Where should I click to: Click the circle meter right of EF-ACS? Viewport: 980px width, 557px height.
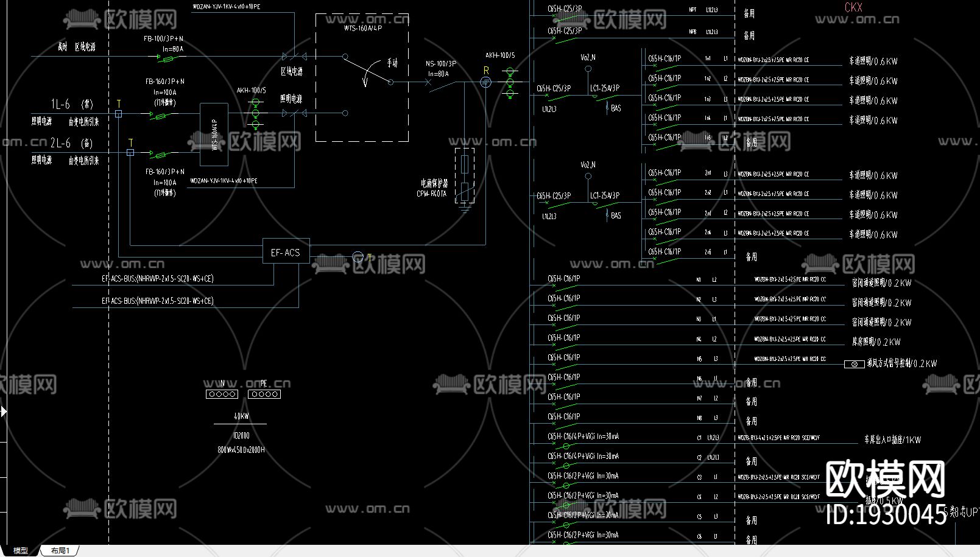(358, 257)
